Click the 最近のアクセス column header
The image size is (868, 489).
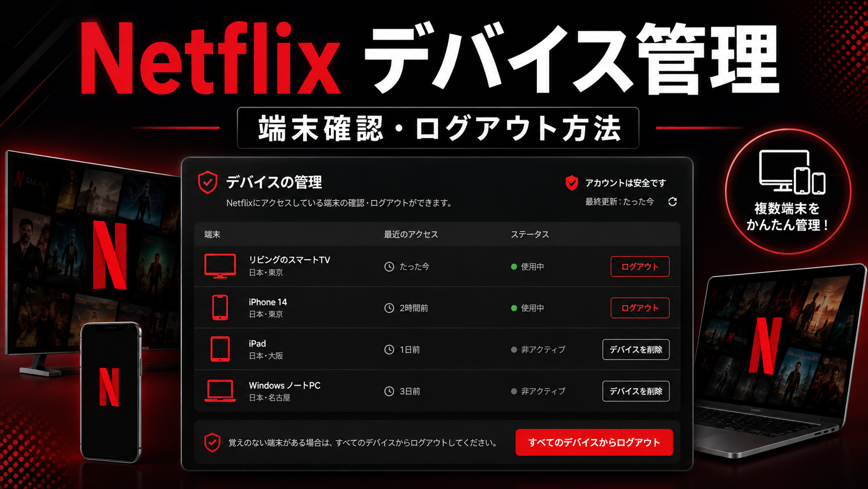[411, 234]
